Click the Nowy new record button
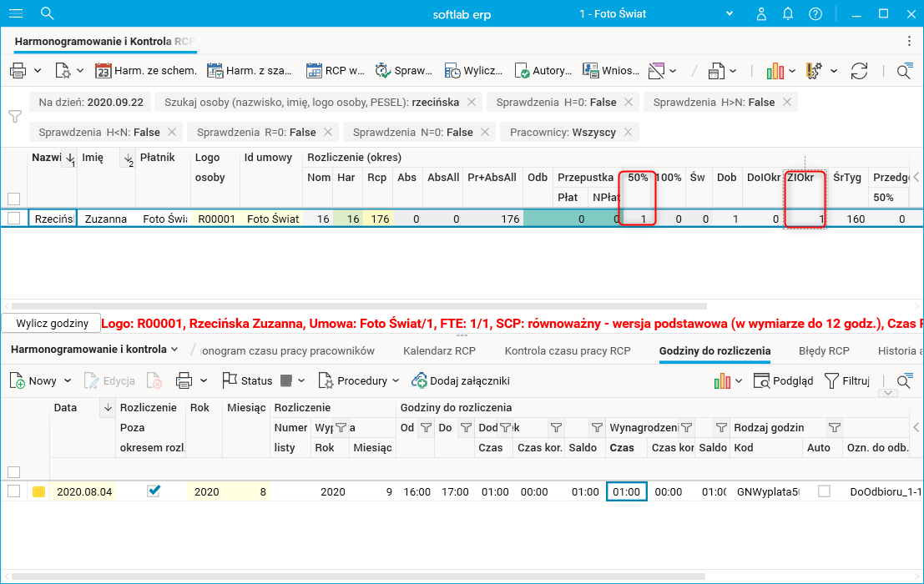The width and height of the screenshot is (924, 584). tap(33, 381)
